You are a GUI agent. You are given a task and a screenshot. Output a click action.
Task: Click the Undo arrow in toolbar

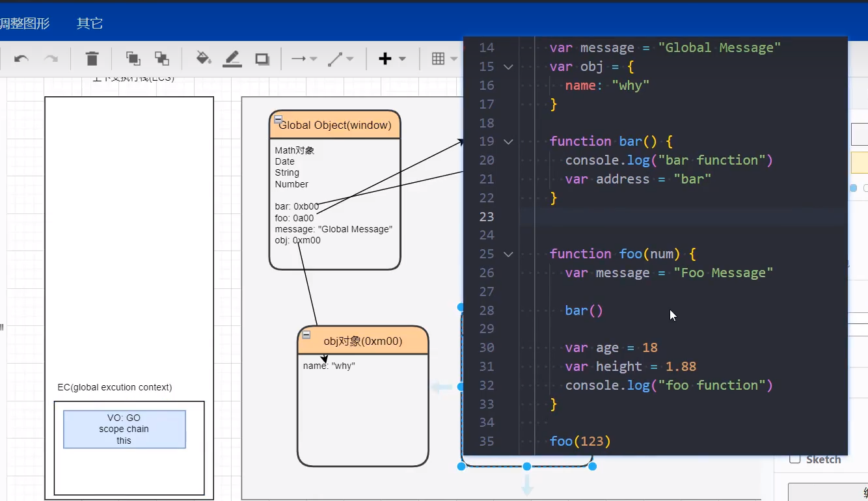tap(21, 59)
